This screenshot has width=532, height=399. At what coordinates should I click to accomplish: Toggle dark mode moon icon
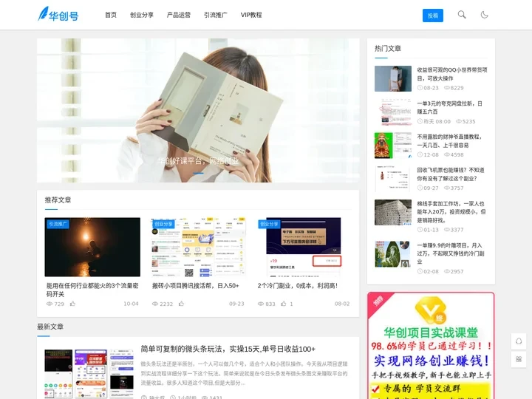[484, 15]
